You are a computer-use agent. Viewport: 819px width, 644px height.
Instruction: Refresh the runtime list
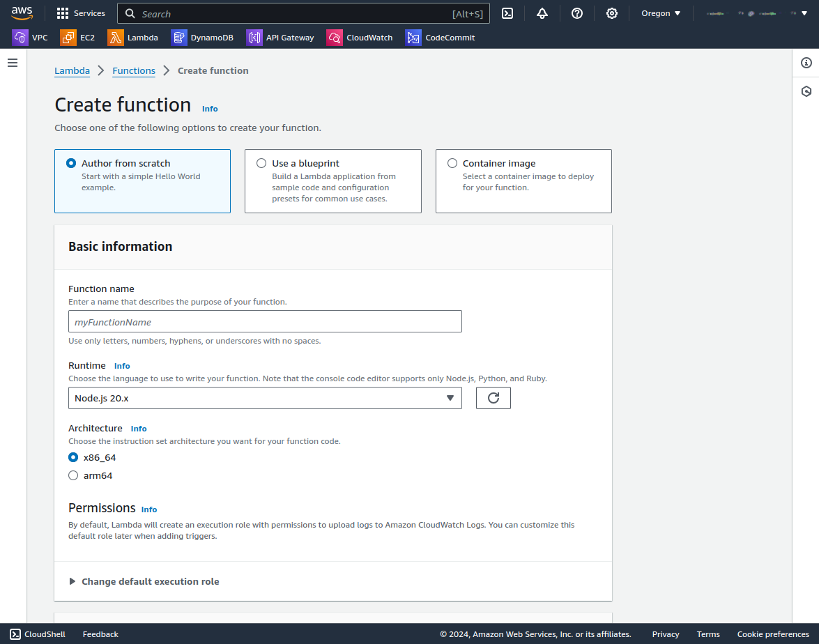pos(493,398)
